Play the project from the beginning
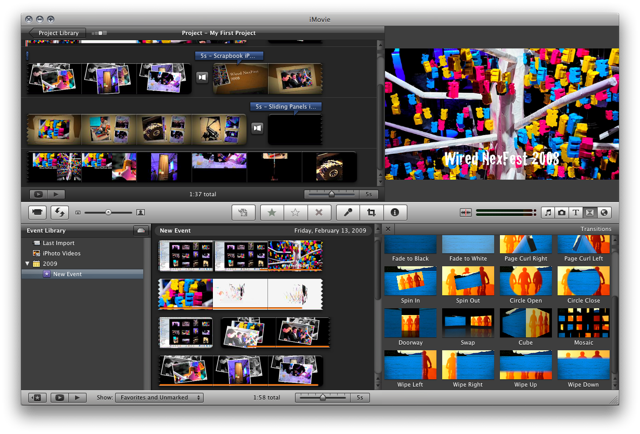 (x=56, y=194)
